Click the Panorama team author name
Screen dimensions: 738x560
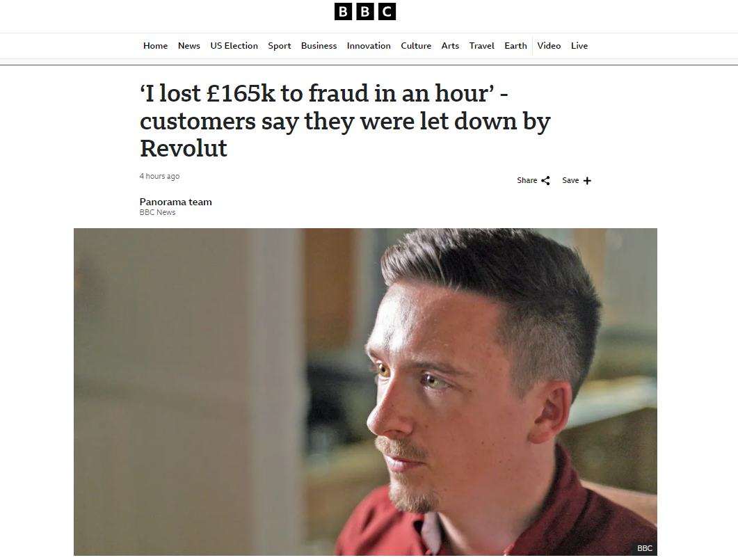175,202
